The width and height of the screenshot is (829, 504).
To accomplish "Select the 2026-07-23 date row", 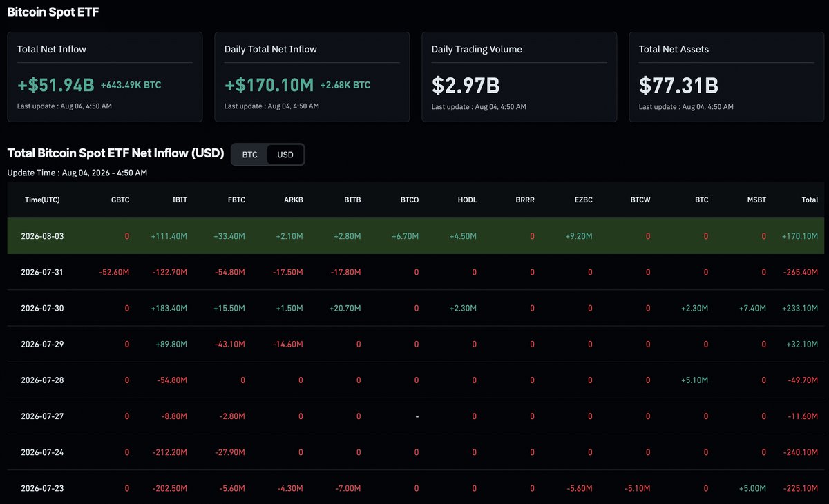I will [414, 488].
